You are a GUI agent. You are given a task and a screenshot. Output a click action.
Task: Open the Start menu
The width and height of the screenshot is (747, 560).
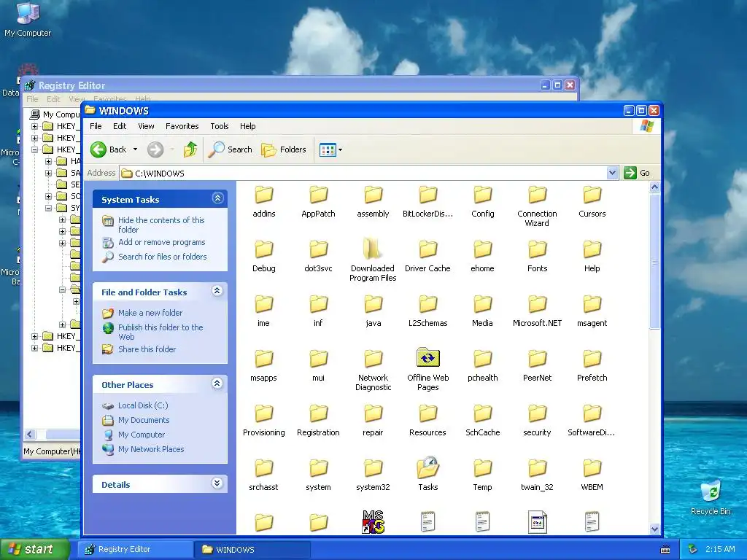pos(34,549)
